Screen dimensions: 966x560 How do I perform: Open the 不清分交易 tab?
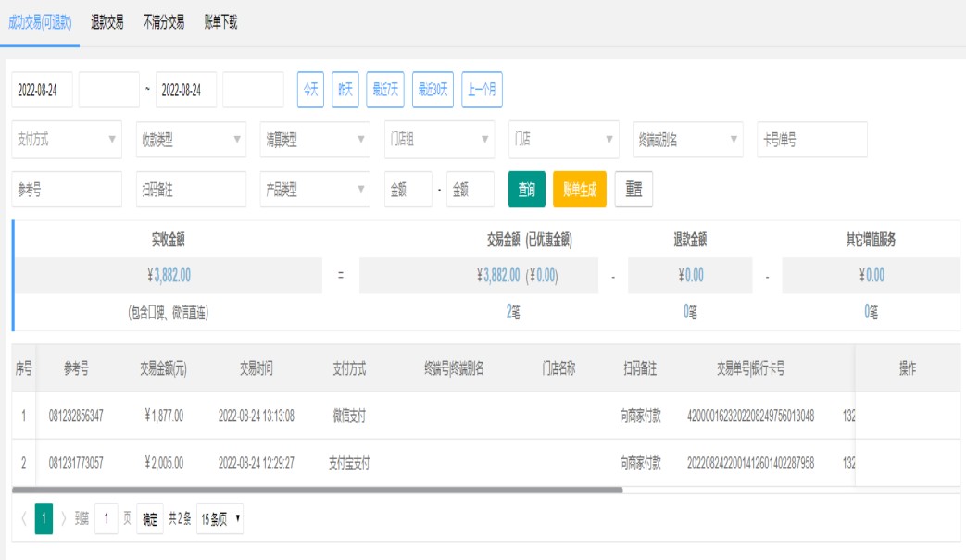pos(164,22)
